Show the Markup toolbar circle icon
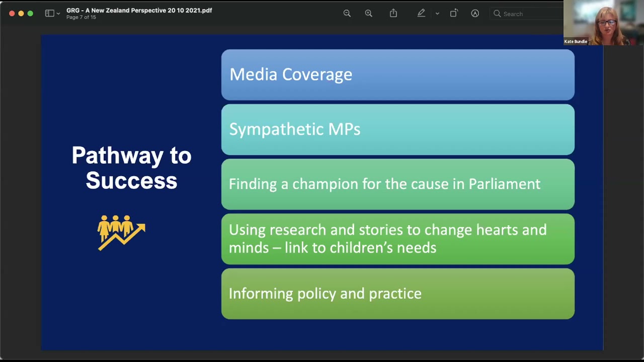The width and height of the screenshot is (644, 362). point(475,14)
